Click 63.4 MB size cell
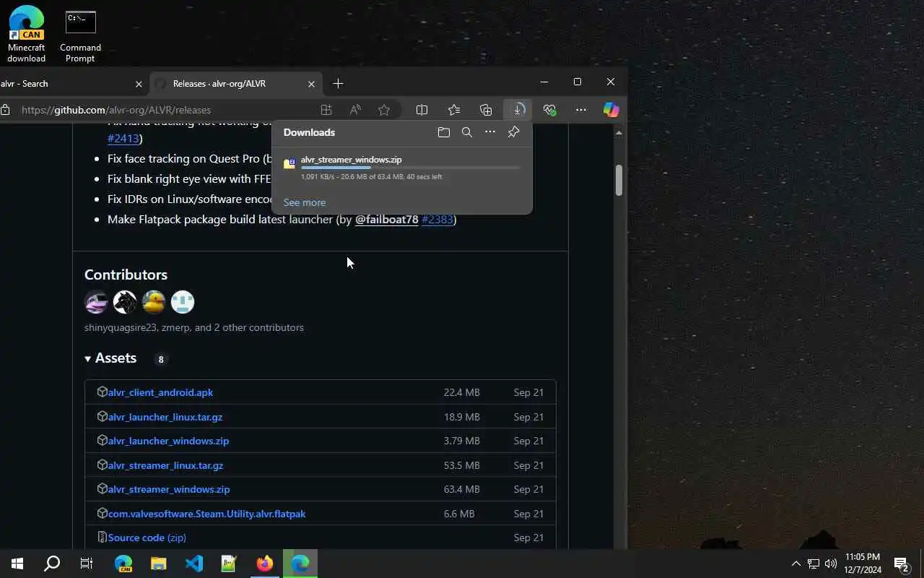The height and width of the screenshot is (578, 924). (x=462, y=489)
